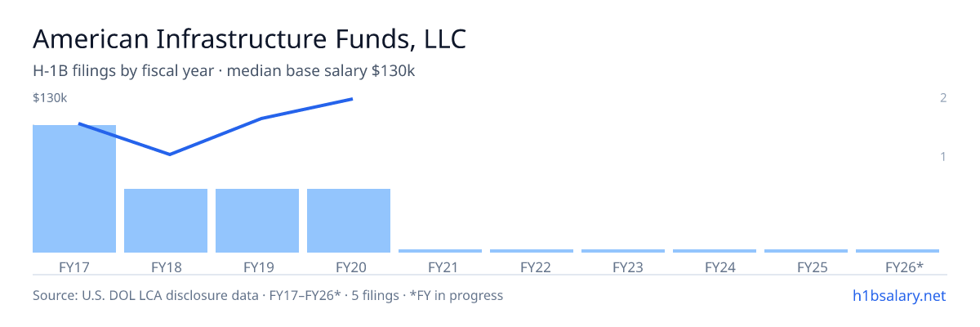This screenshot has width=980, height=327.
Task: Click the FY23 bar stub
Action: [x=623, y=251]
